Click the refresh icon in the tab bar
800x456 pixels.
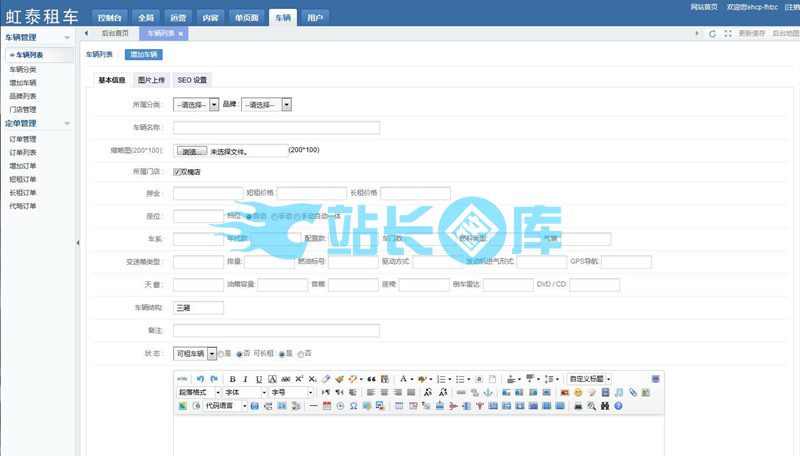click(711, 33)
